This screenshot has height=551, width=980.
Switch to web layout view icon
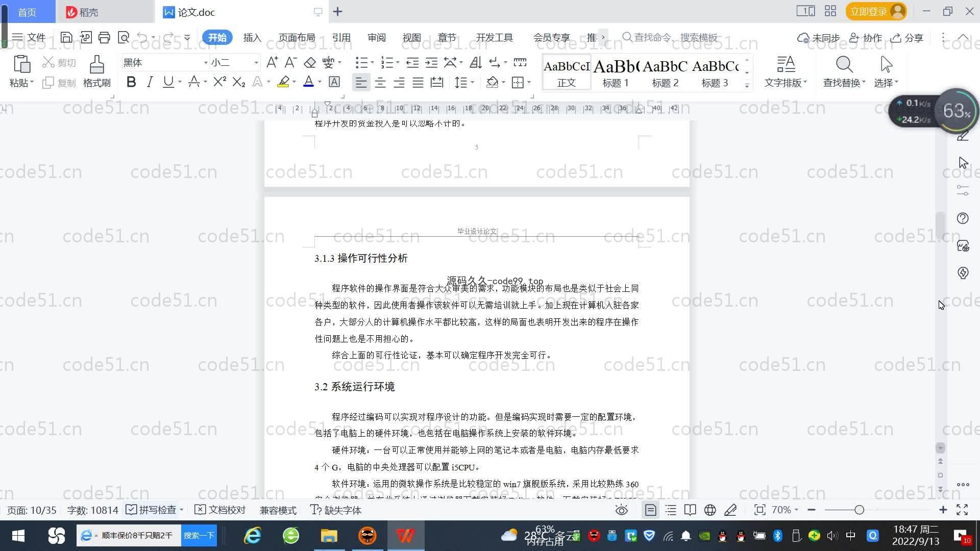coord(710,510)
